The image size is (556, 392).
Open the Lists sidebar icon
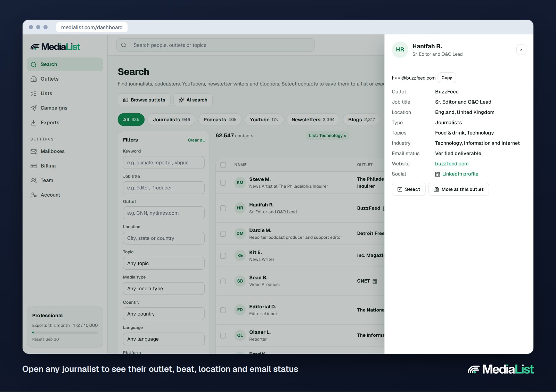[x=34, y=94]
